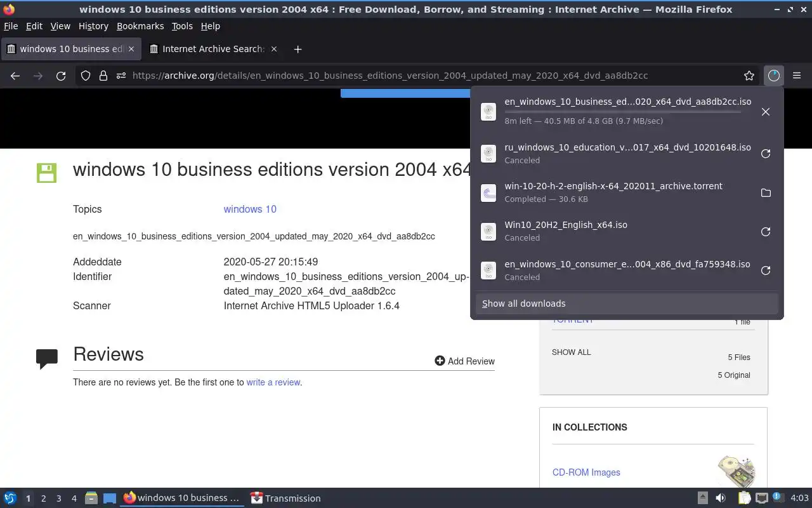The image size is (812, 508).
Task: View site security padlock info
Action: [x=103, y=76]
